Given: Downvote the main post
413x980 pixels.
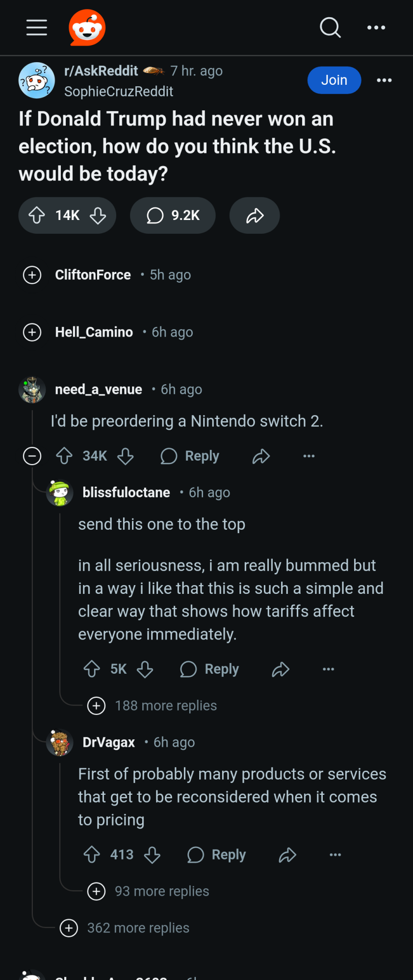Looking at the screenshot, I should coord(98,215).
